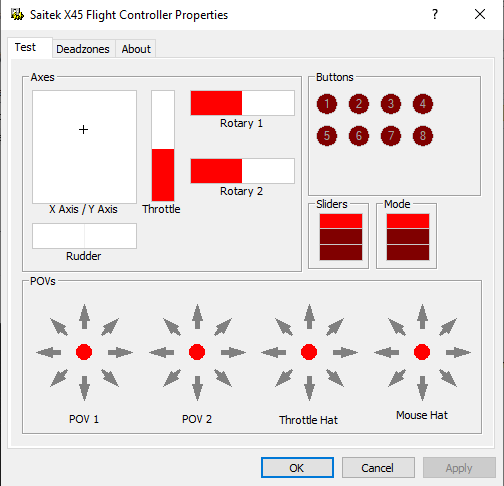
Task: Click the Throttle axis bar
Action: 163,146
